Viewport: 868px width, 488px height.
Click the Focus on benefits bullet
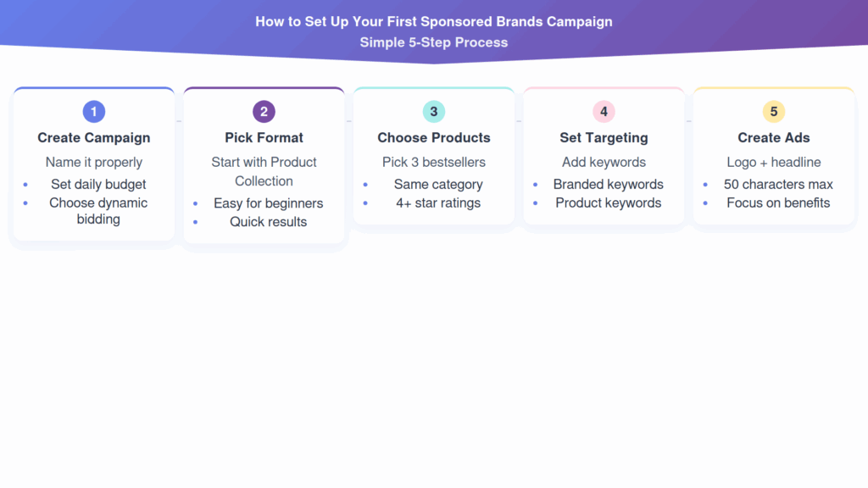(x=778, y=202)
